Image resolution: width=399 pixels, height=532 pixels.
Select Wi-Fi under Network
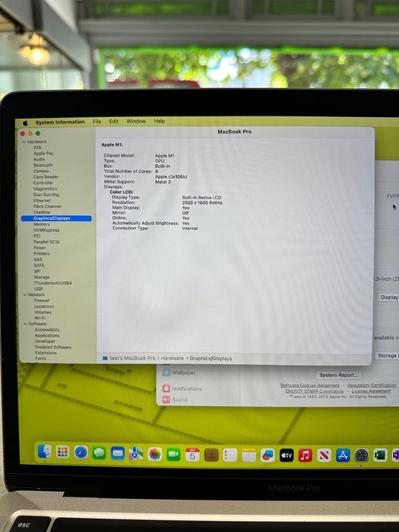point(39,318)
